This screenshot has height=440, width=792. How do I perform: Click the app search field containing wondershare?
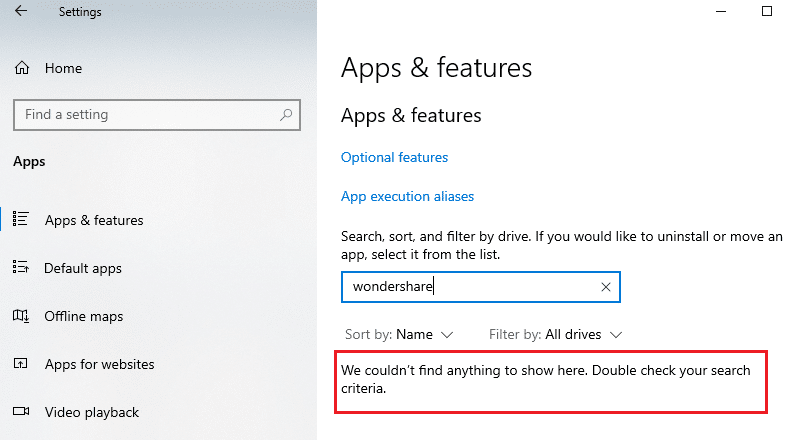pyautogui.click(x=480, y=287)
